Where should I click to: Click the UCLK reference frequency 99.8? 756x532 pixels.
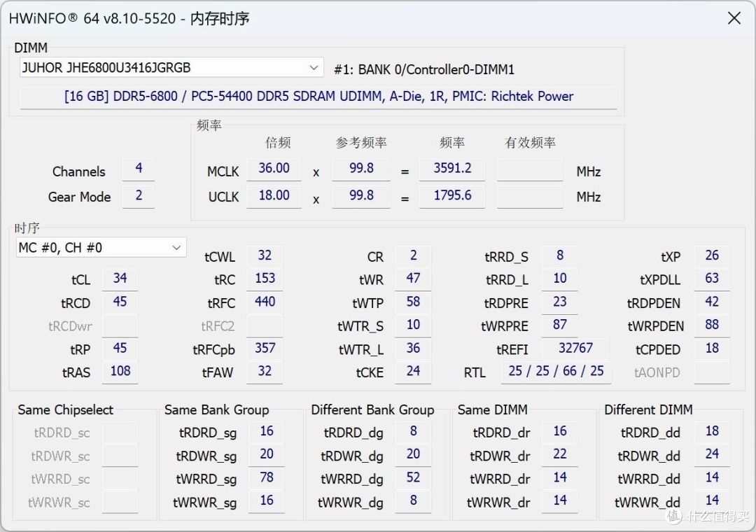click(361, 196)
